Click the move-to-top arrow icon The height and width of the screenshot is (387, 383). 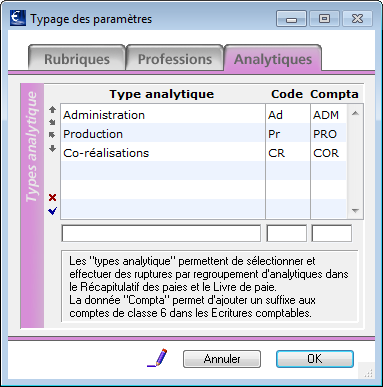(52, 110)
